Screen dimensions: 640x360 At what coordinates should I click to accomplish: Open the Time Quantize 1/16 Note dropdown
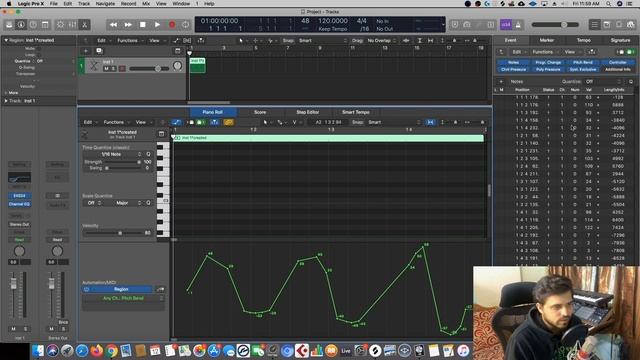[x=114, y=154]
